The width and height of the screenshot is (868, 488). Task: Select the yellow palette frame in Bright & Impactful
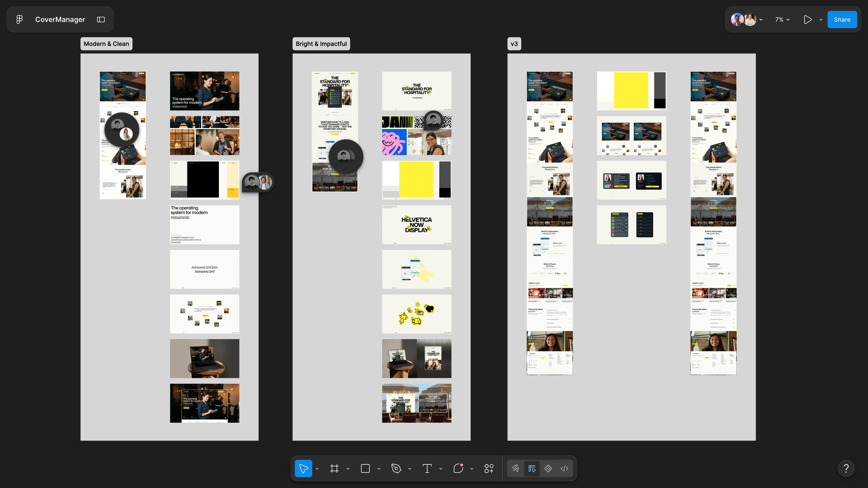tap(417, 180)
